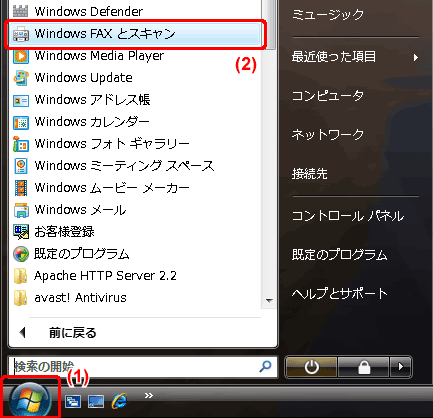Click the Windows フォト ギャラリー icon
The height and width of the screenshot is (418, 433).
pyautogui.click(x=21, y=144)
